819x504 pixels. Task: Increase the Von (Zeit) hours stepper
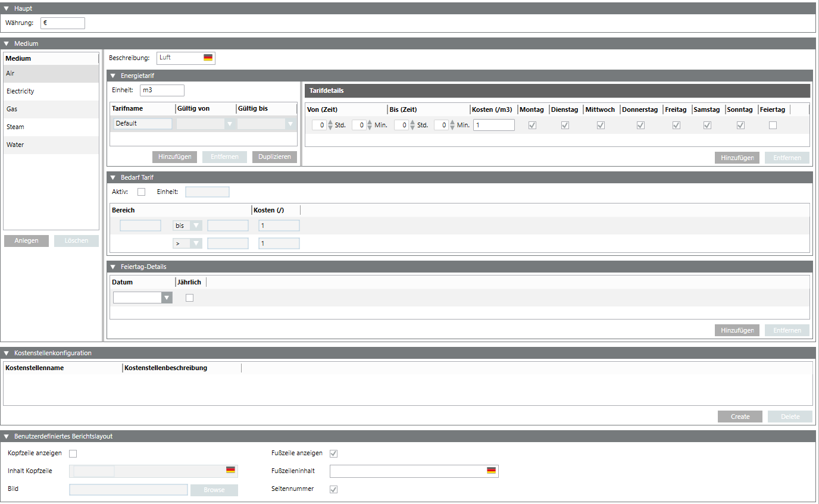pos(330,122)
